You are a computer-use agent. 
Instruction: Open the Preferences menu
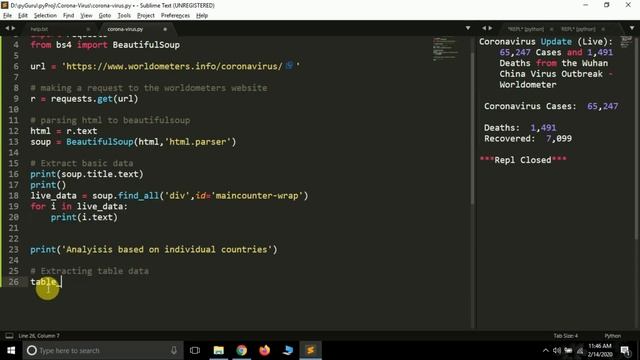(x=175, y=16)
